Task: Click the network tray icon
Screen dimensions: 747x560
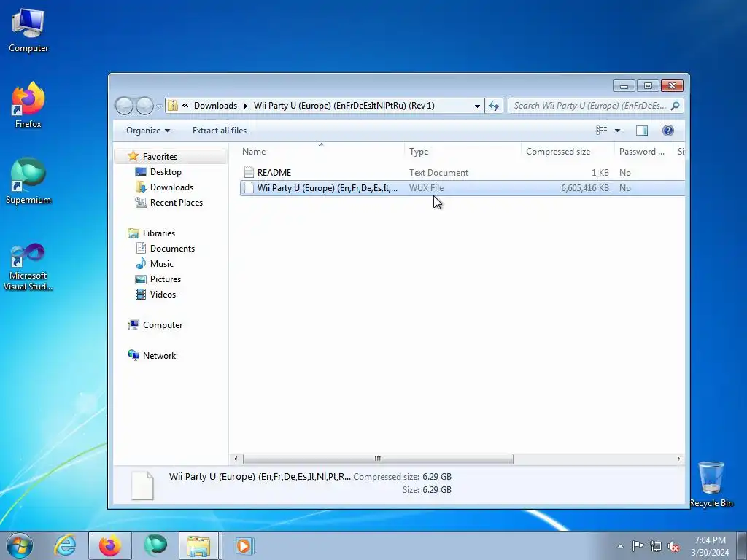Action: click(656, 546)
